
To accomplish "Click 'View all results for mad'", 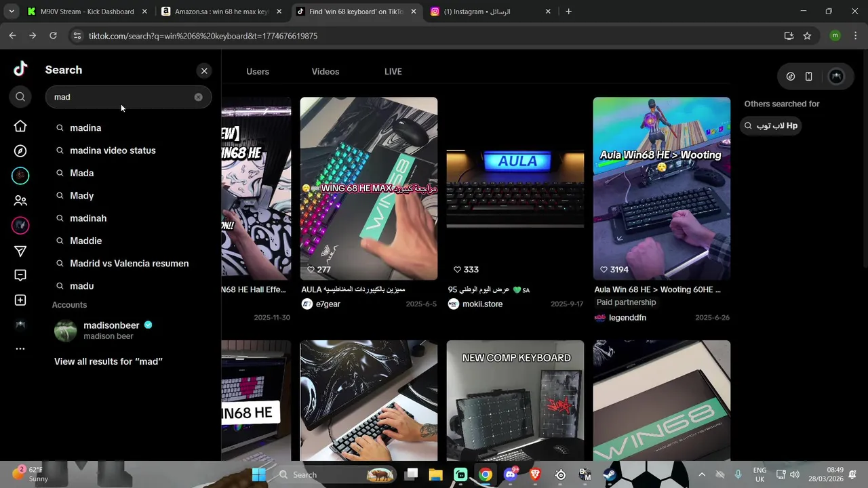I will click(x=108, y=361).
